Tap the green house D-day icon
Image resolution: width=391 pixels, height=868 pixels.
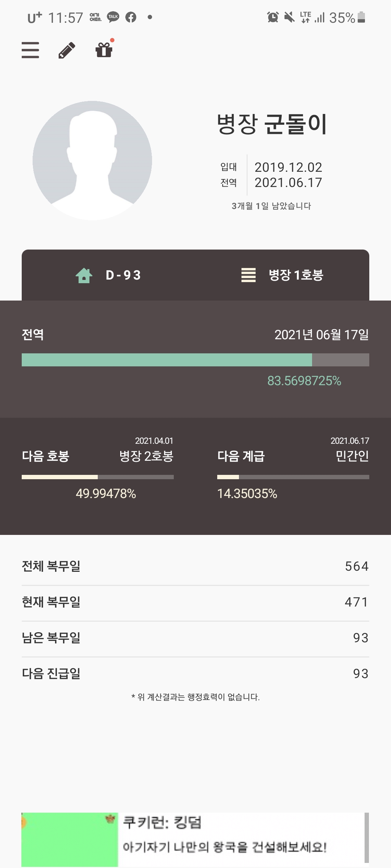(x=84, y=275)
